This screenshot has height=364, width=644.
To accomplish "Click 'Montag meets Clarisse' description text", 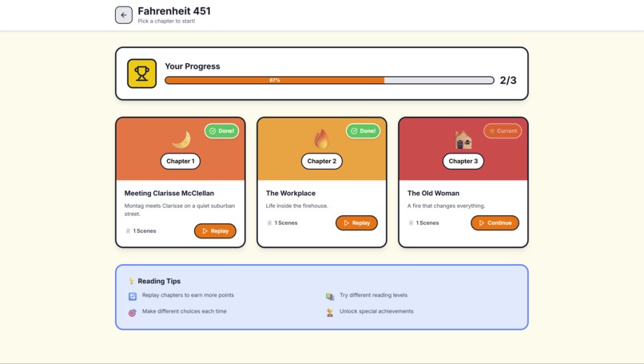I will [x=180, y=210].
